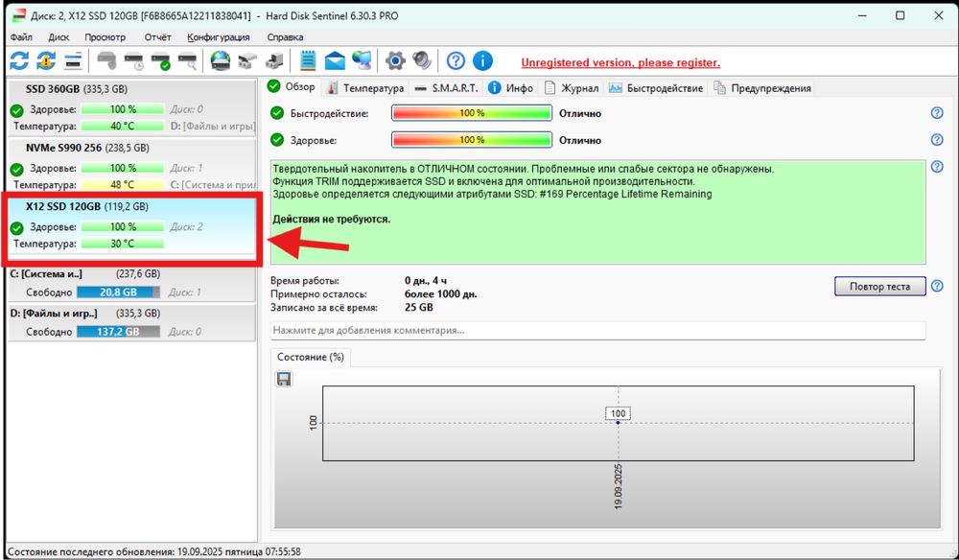Click the Быстродействие 100 % progress bar

[472, 113]
